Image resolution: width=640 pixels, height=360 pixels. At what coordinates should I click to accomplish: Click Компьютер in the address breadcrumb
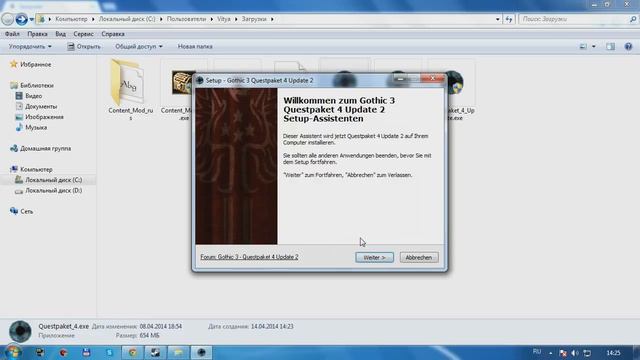(71, 19)
